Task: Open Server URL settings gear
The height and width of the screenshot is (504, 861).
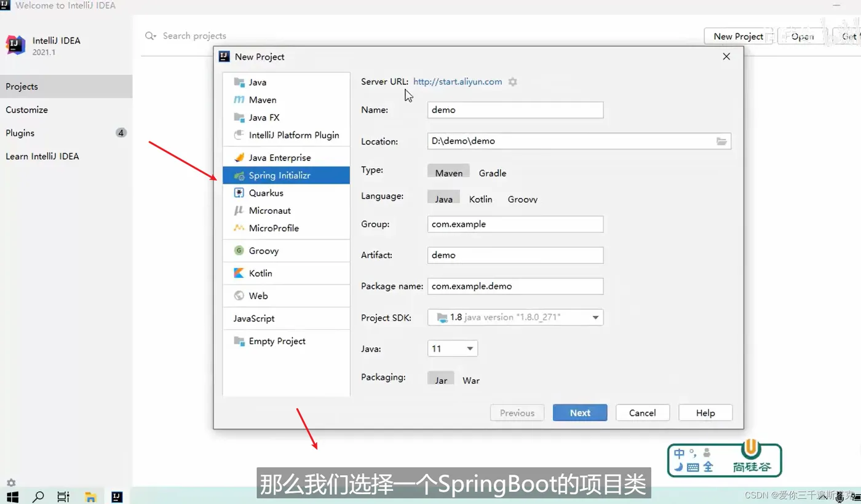Action: click(x=513, y=82)
